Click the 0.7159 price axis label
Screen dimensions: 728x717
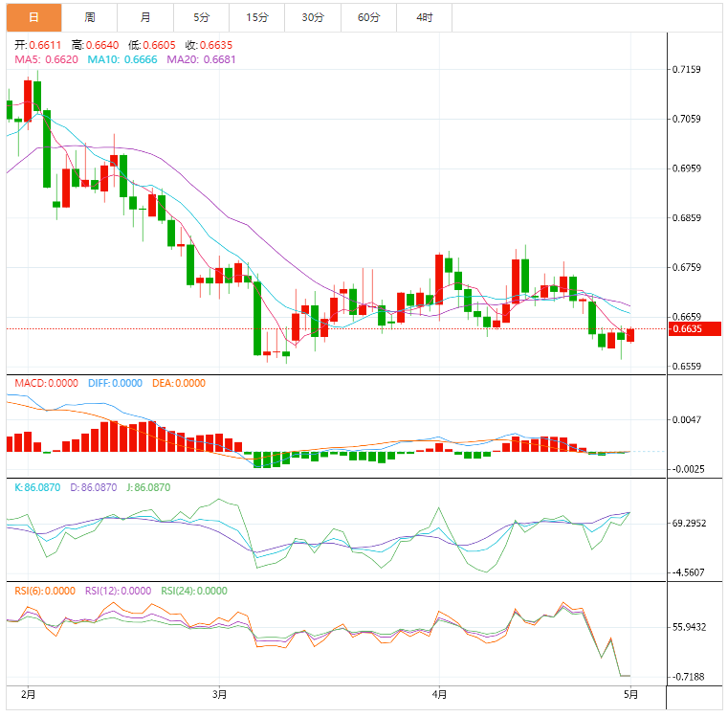pos(687,70)
